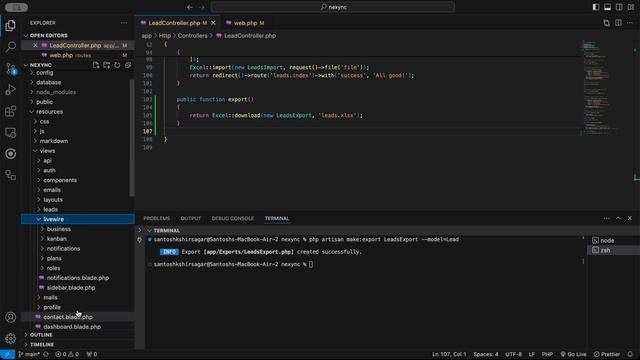Viewport: 640px width, 360px height.
Task: Open the changes compare icon in editor toolbar
Action: pyautogui.click(x=607, y=23)
